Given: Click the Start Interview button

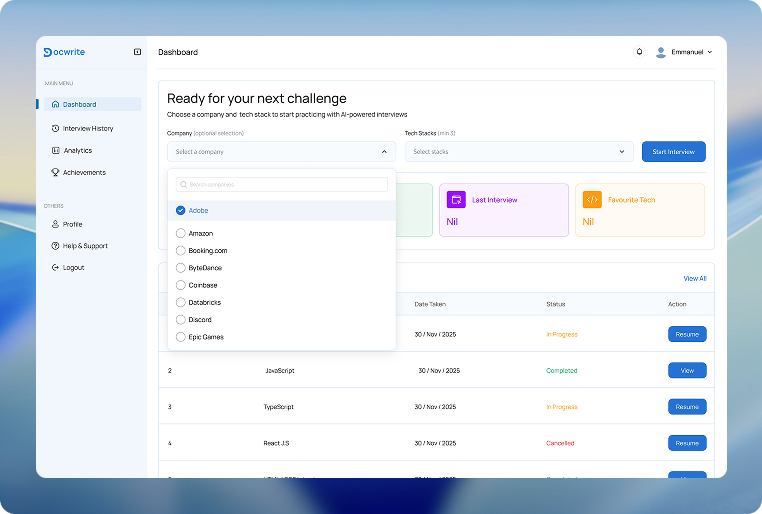Looking at the screenshot, I should pyautogui.click(x=674, y=152).
